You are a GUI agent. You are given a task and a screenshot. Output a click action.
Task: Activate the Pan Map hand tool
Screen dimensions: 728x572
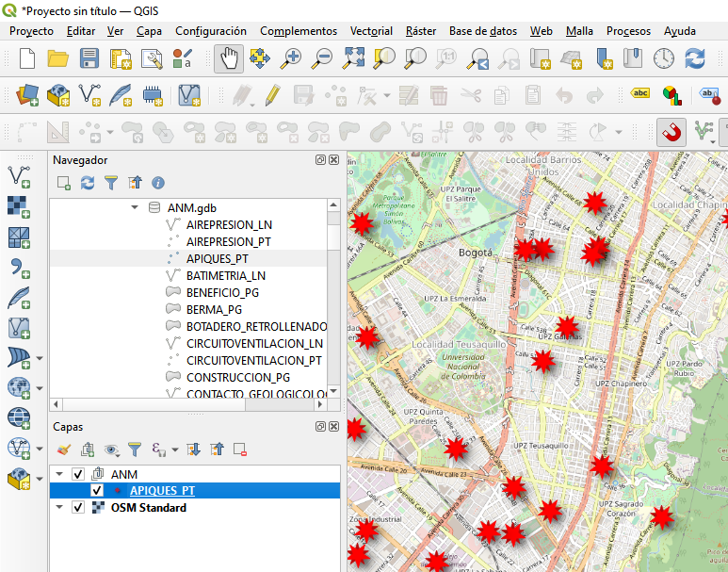(x=229, y=59)
